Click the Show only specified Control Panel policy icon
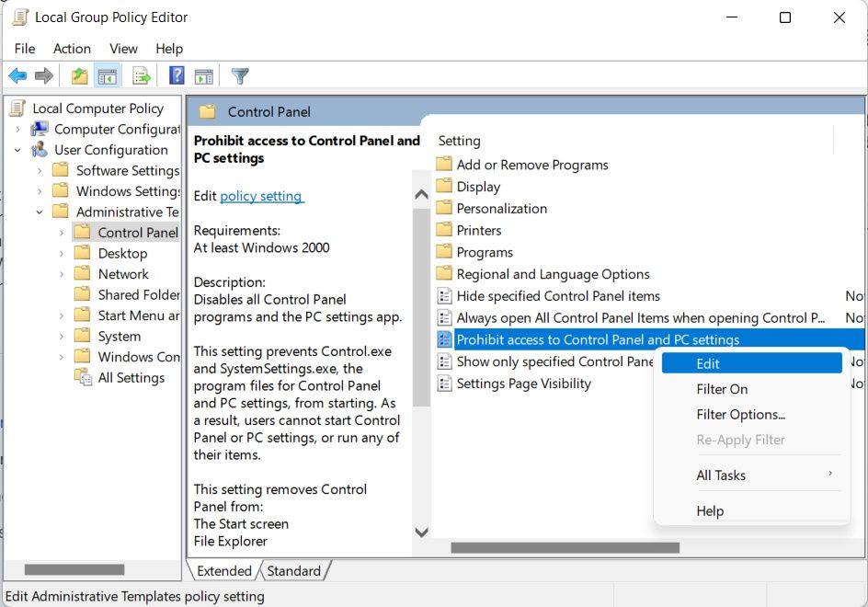Image resolution: width=868 pixels, height=607 pixels. tap(444, 361)
